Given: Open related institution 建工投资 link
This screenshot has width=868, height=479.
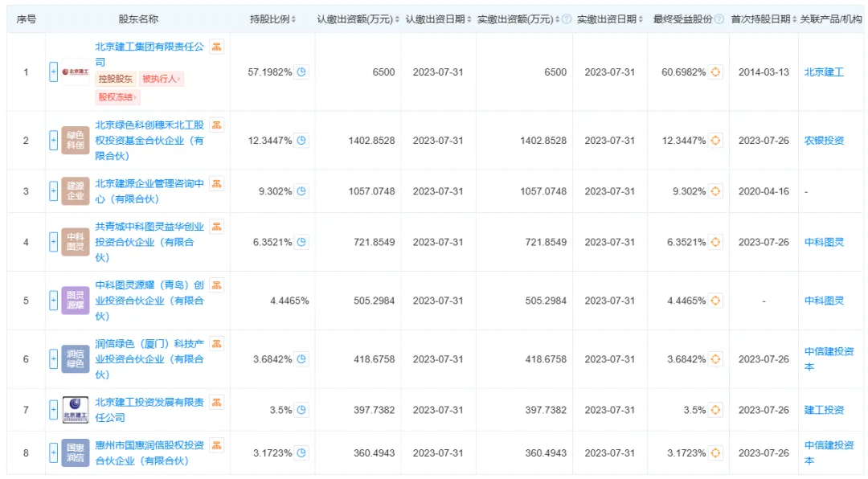Looking at the screenshot, I should [x=824, y=411].
